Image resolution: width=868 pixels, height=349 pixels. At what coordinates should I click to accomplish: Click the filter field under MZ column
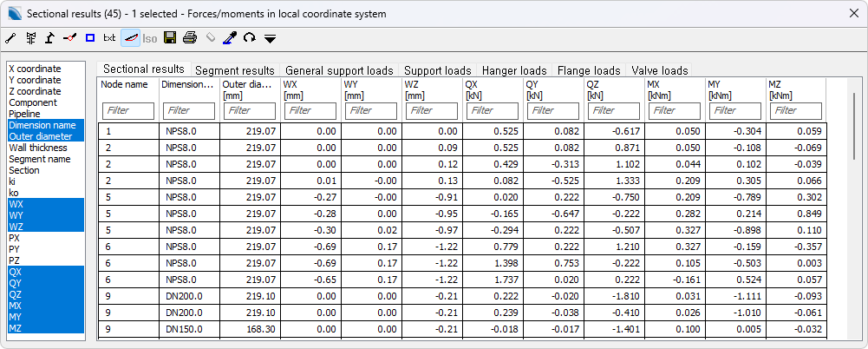pyautogui.click(x=795, y=111)
